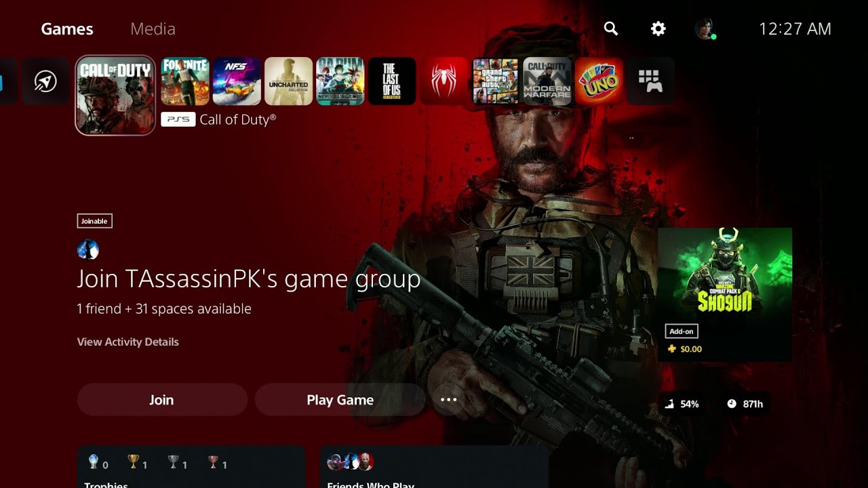Select the Uncharted Collection tile

point(288,81)
